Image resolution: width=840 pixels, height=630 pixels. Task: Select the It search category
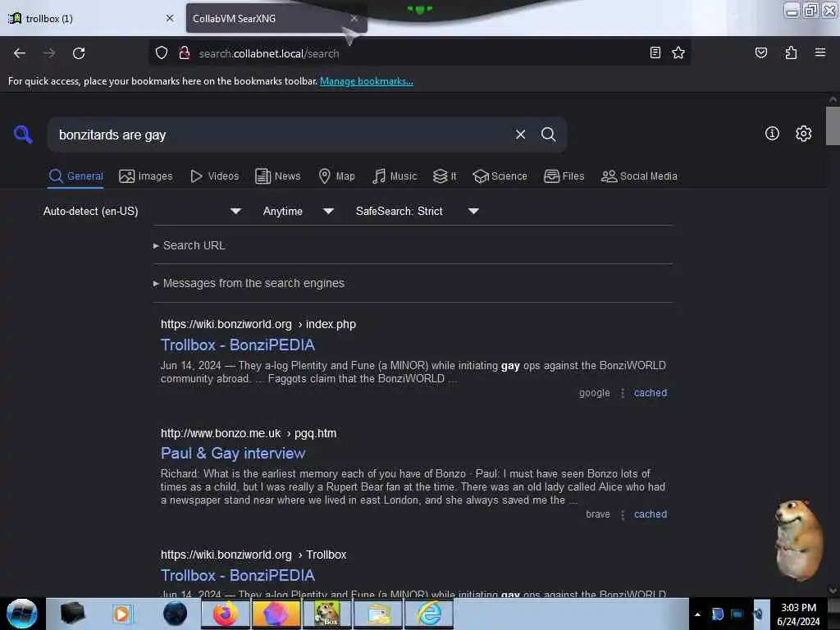[x=445, y=176]
